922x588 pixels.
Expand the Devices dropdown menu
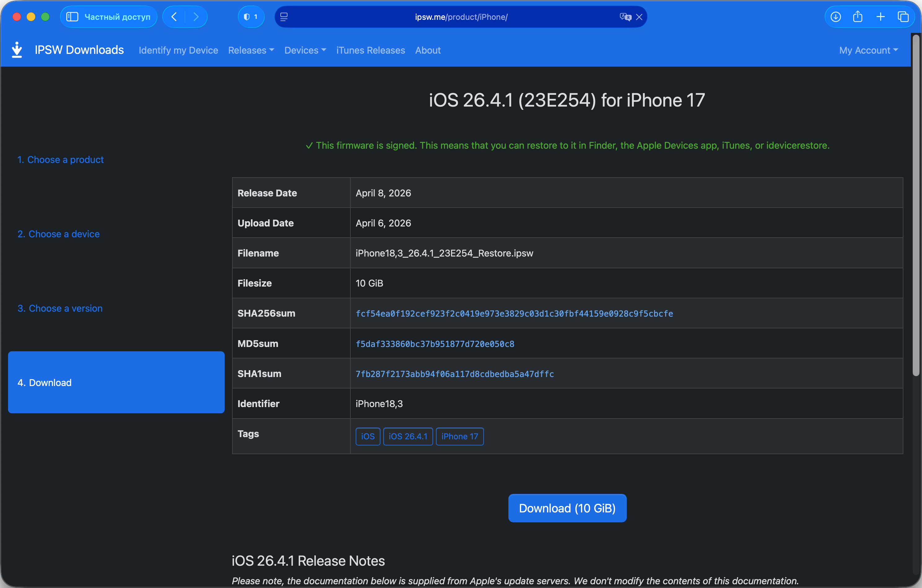tap(305, 50)
